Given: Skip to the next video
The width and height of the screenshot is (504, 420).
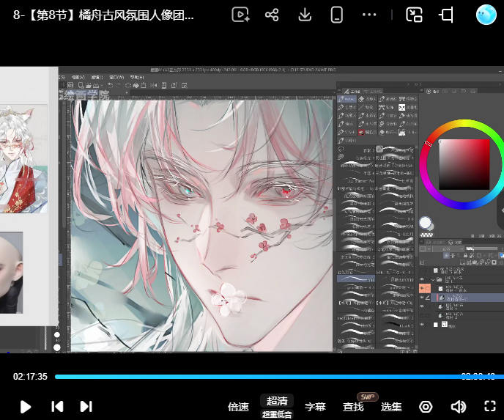Looking at the screenshot, I should 86,407.
